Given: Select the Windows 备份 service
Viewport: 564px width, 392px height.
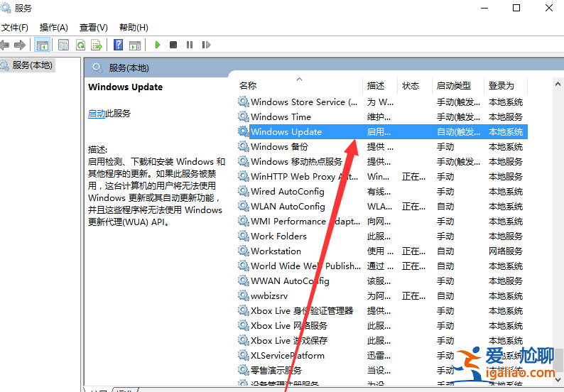Looking at the screenshot, I should click(382, 147).
